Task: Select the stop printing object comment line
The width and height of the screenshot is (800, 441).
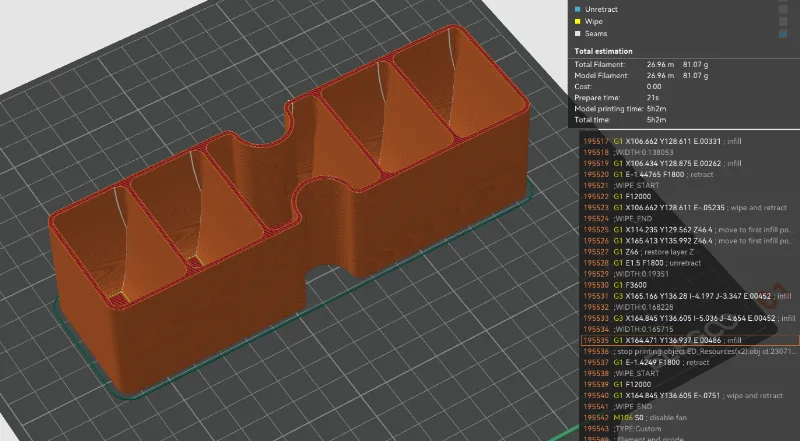Action: 690,352
